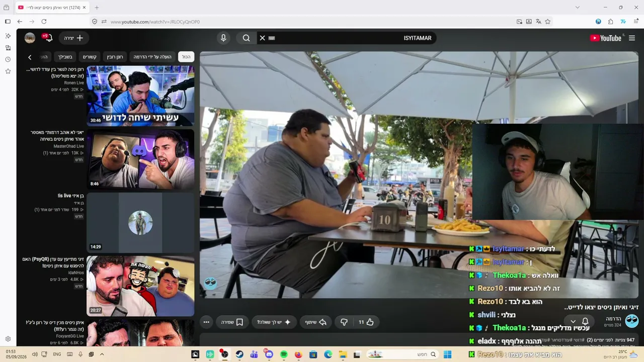Select the 'הכול' filter chip

coord(186,57)
